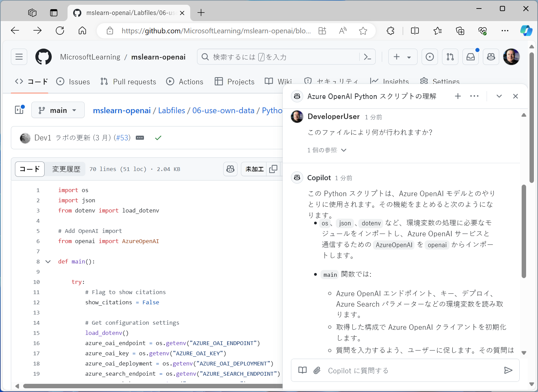Image resolution: width=538 pixels, height=392 pixels.
Task: Open the Wiki tab
Action: pyautogui.click(x=278, y=82)
